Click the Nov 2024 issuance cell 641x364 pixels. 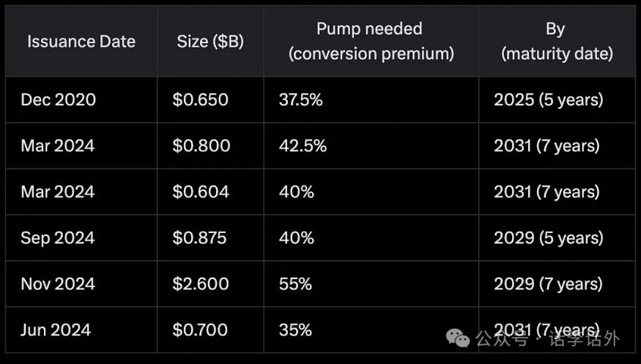coord(81,284)
